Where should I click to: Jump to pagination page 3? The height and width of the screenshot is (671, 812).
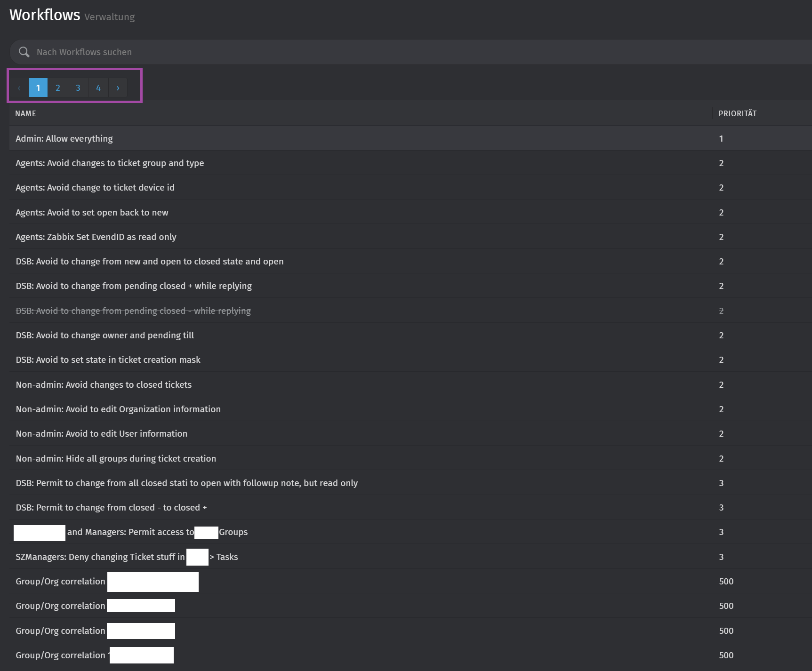click(x=78, y=88)
